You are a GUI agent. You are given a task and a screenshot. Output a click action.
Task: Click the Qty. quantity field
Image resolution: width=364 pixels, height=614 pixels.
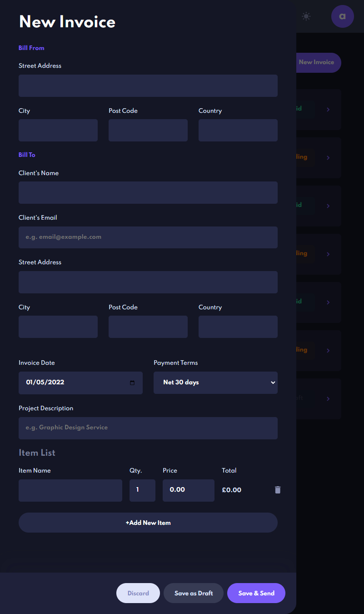(142, 490)
